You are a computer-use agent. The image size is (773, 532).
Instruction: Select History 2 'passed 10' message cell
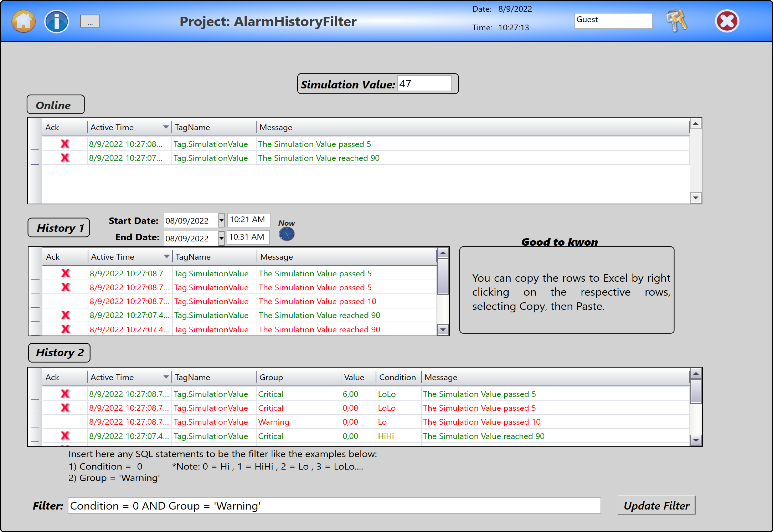(x=555, y=422)
